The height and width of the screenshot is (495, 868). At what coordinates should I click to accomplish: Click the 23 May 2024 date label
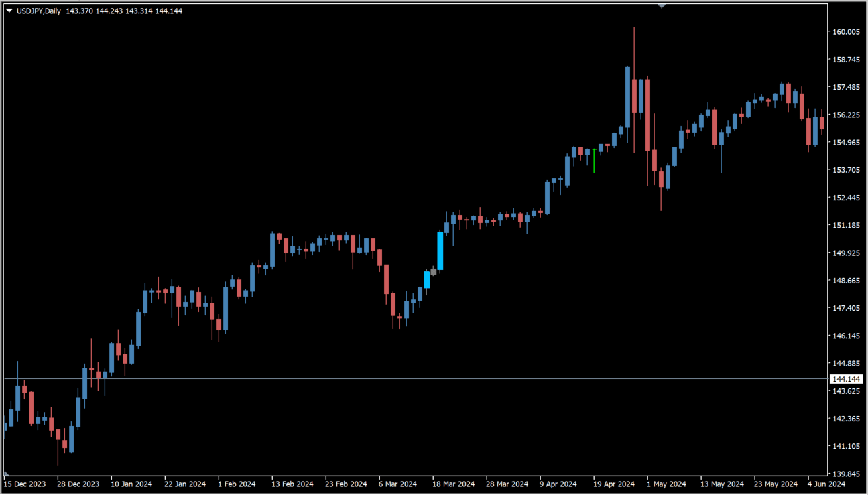776,484
